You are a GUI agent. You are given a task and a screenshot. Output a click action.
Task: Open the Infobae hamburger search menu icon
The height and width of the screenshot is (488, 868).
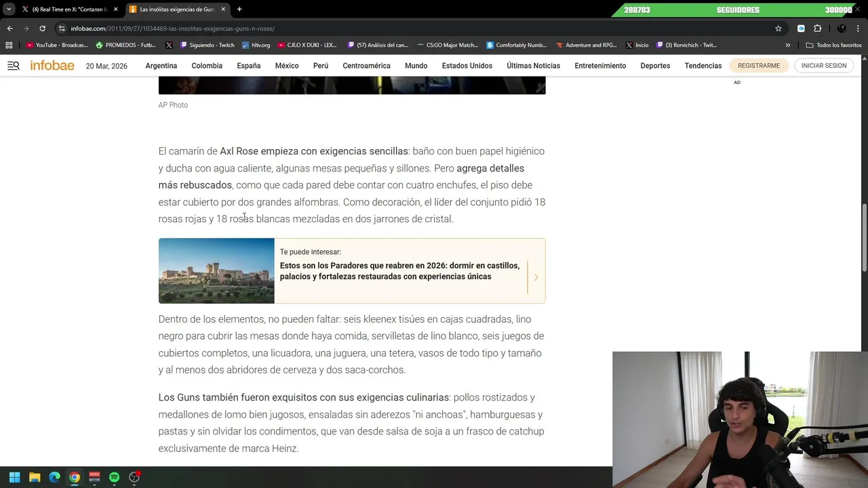[14, 66]
